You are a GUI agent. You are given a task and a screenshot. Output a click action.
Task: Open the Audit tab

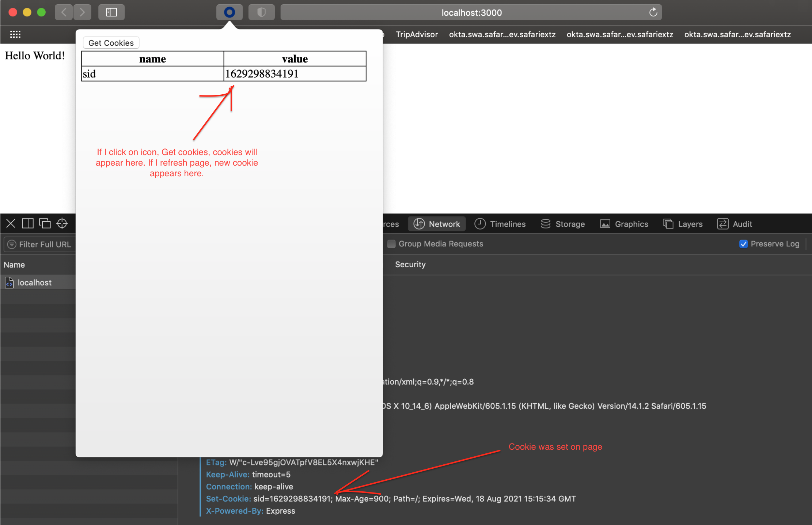pos(735,224)
